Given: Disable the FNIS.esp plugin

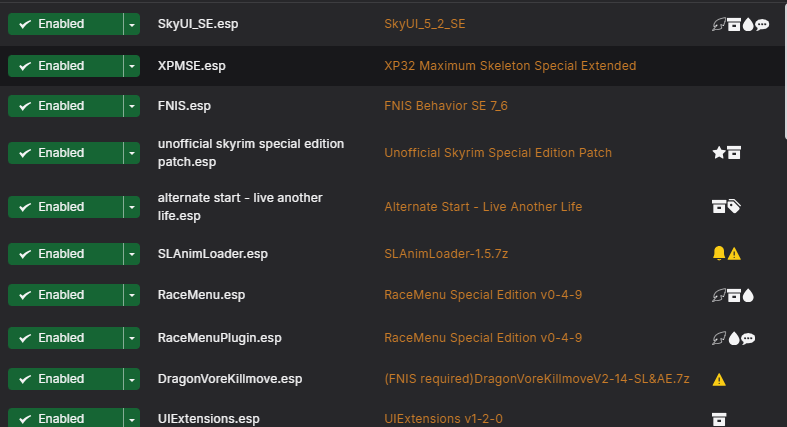Looking at the screenshot, I should [65, 106].
